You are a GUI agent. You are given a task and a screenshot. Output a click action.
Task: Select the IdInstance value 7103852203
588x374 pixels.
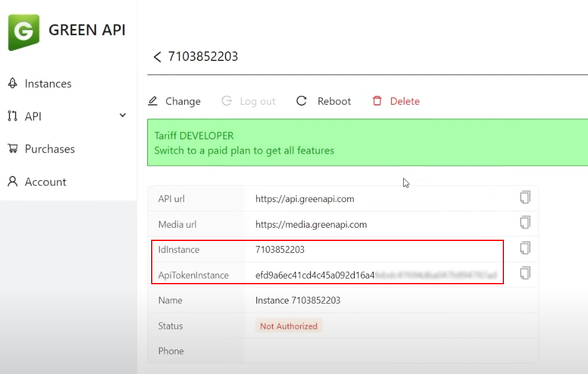280,249
